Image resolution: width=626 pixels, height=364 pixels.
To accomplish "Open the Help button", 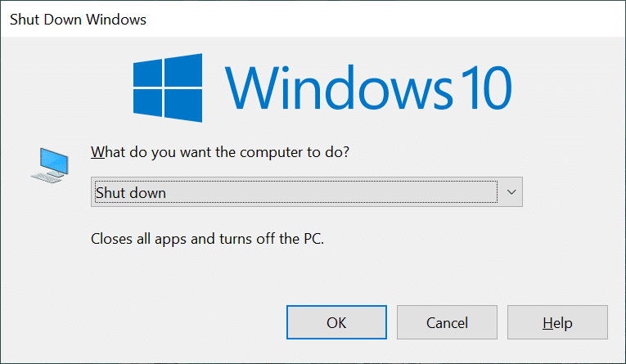I will pos(557,322).
